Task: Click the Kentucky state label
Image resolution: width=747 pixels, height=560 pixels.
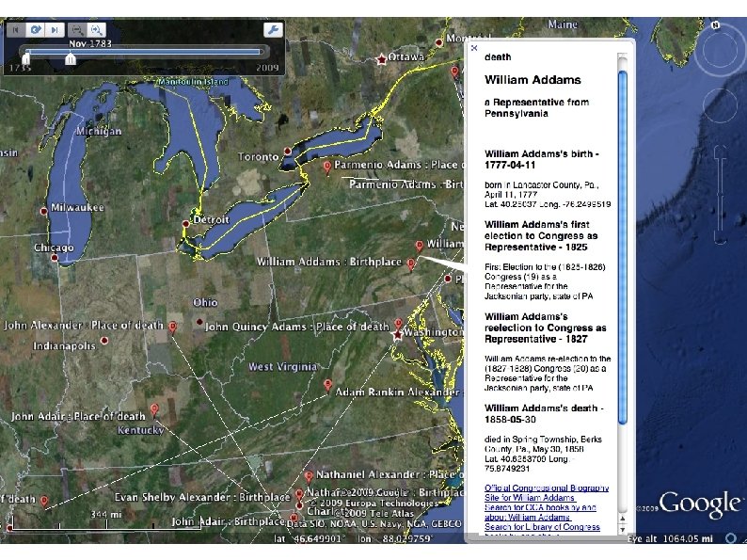Action: pyautogui.click(x=140, y=430)
